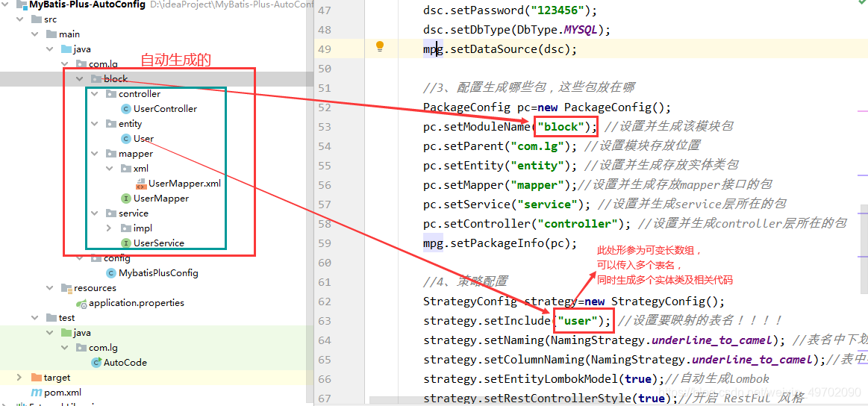The height and width of the screenshot is (406, 868).
Task: Select the UserController class icon
Action: coord(125,109)
